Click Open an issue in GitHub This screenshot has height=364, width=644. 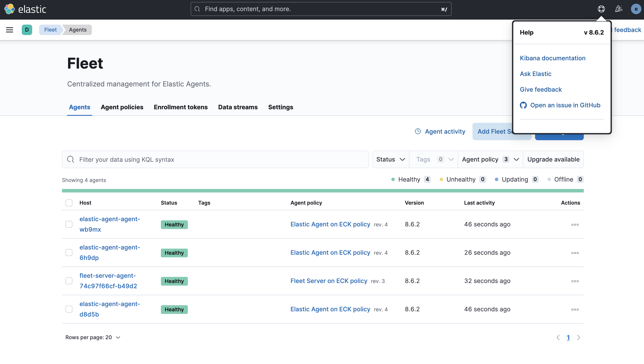pyautogui.click(x=565, y=105)
